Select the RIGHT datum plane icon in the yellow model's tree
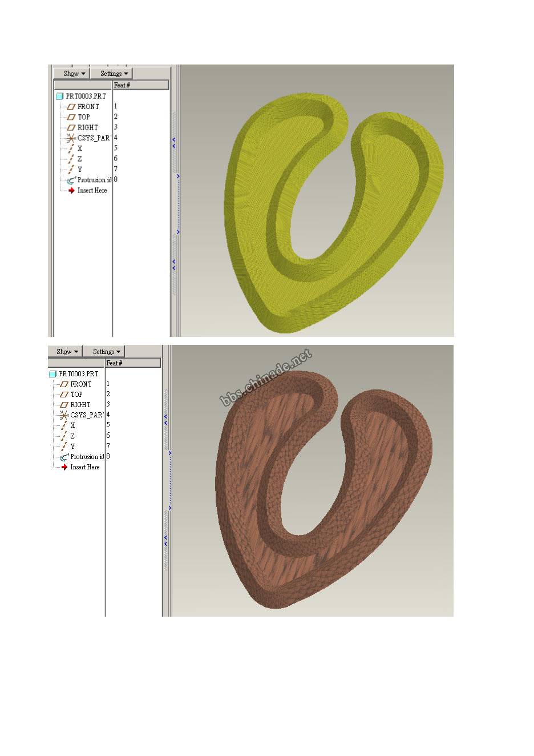This screenshot has width=534, height=756. (71, 127)
